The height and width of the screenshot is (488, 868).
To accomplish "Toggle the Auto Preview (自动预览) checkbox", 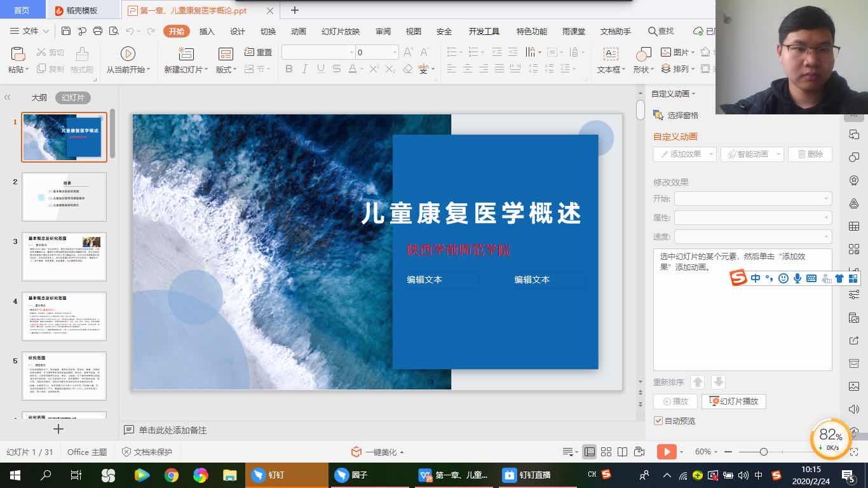I will (658, 421).
